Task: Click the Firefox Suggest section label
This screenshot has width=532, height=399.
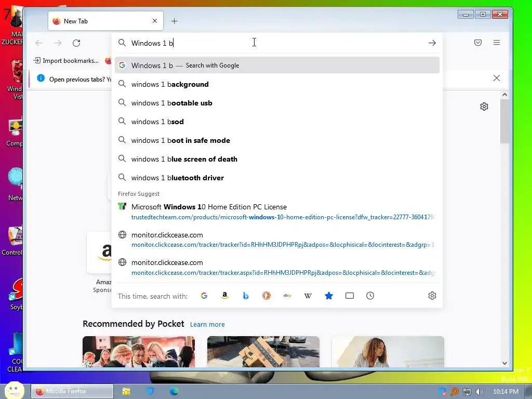Action: click(x=138, y=194)
